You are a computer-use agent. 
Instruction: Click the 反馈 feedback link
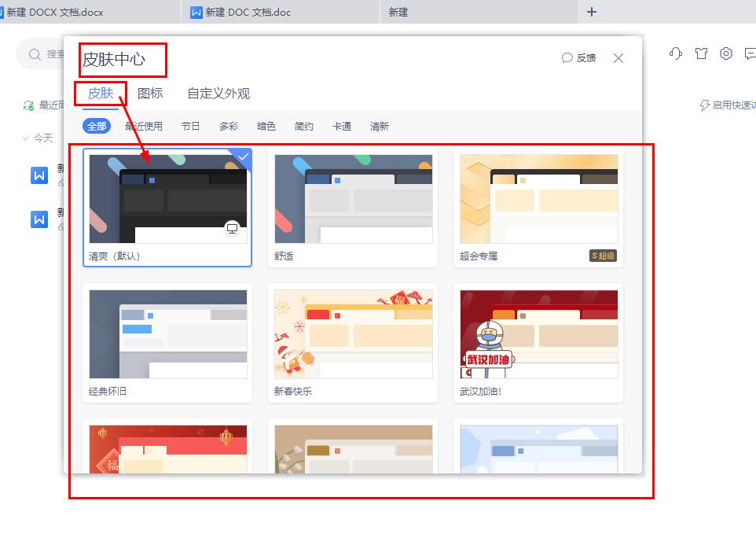582,56
